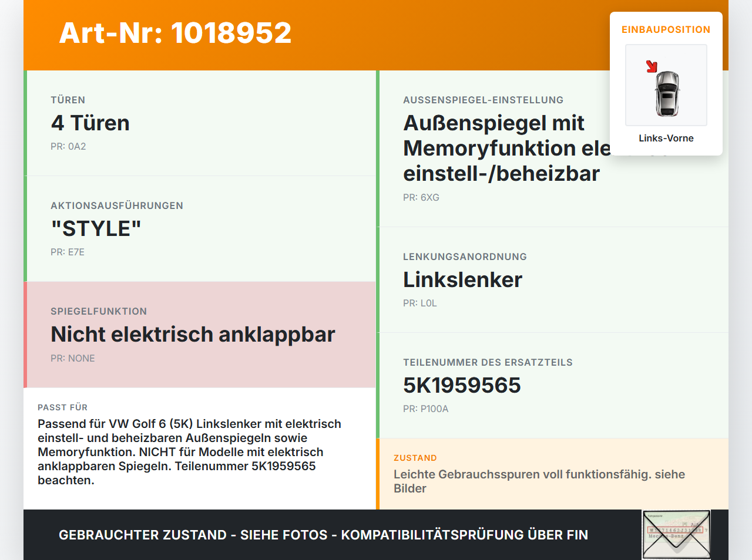Switch to the Aktionsausführungen STYLE card
Image resolution: width=752 pixels, height=560 pixels.
pyautogui.click(x=200, y=228)
